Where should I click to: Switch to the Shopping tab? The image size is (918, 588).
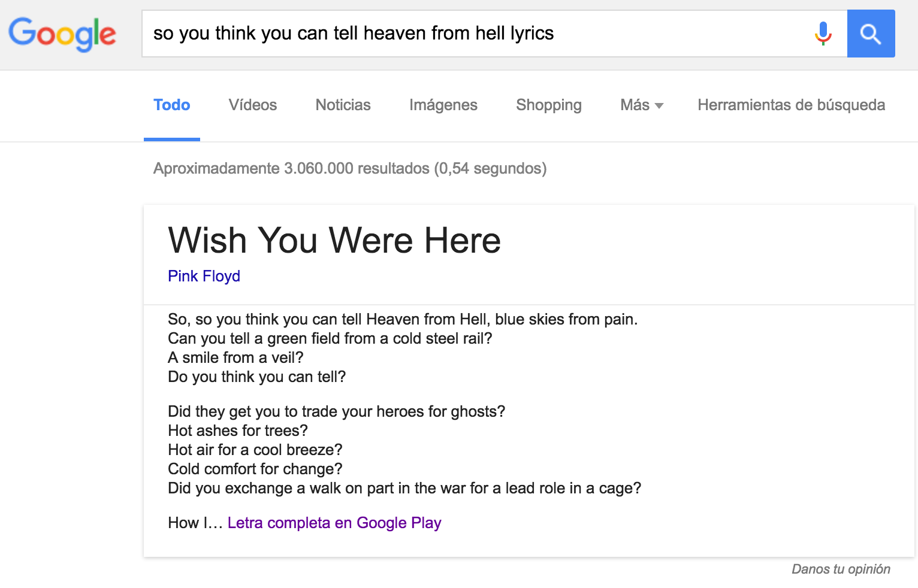pos(548,105)
